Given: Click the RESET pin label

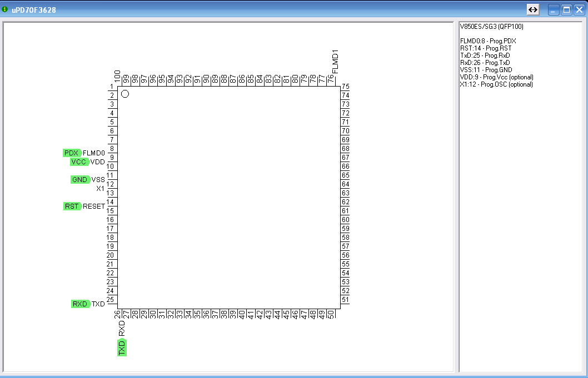Looking at the screenshot, I should pos(94,206).
